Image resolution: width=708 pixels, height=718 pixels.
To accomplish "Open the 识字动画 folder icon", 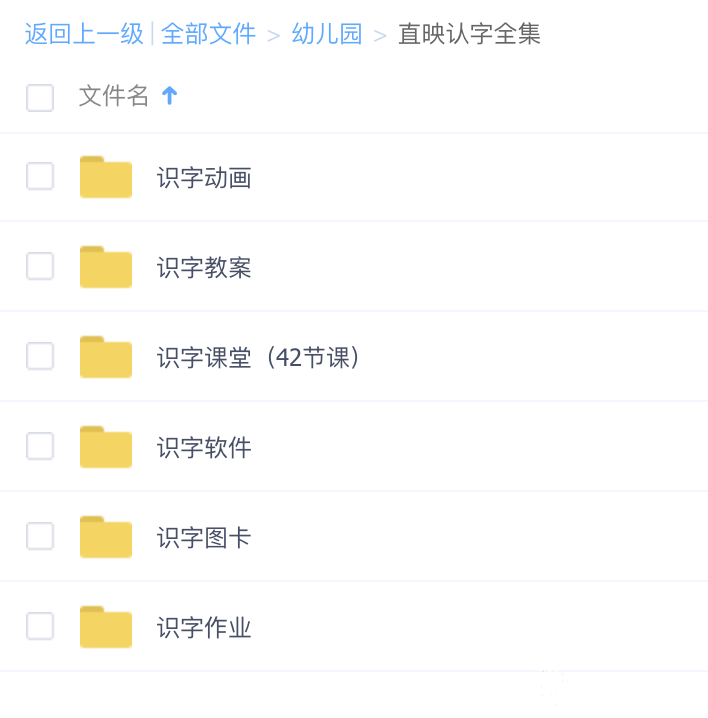I will coord(106,177).
